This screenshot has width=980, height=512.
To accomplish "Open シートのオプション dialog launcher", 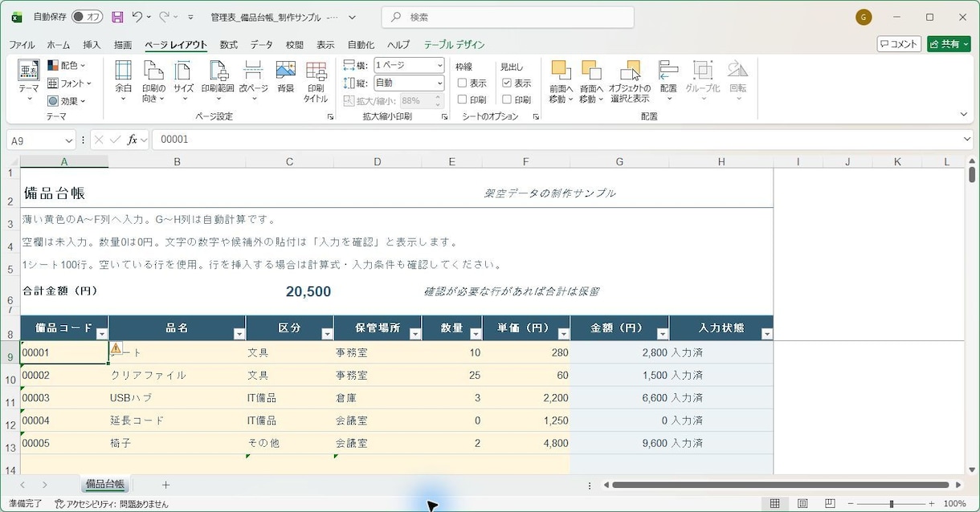I will tap(536, 117).
